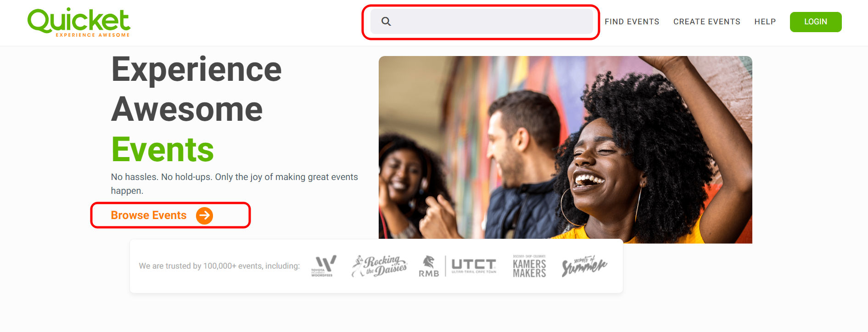Select the Rocking the Daisies logo
The height and width of the screenshot is (332, 868).
point(379,266)
